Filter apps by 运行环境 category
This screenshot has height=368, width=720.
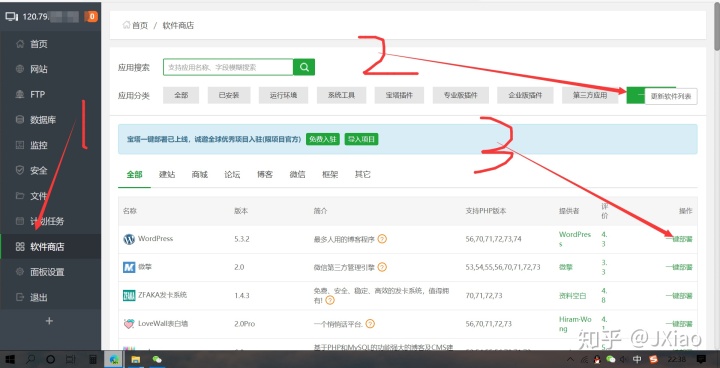(x=283, y=95)
